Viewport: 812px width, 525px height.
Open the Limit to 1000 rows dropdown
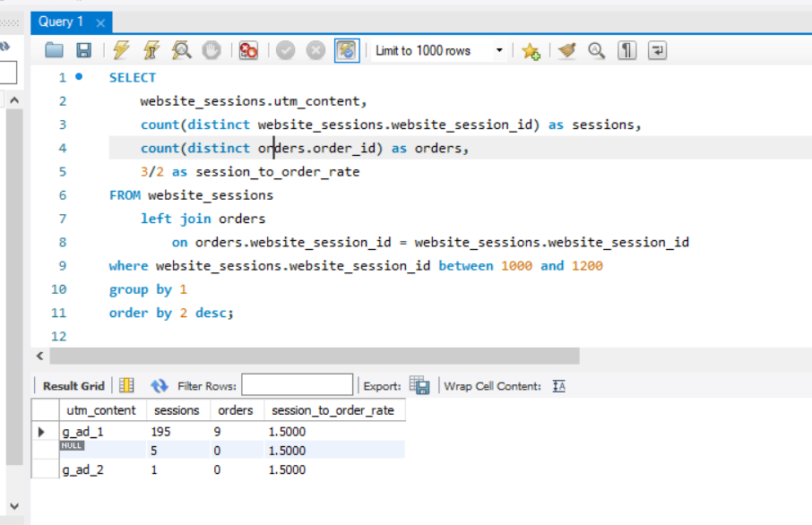[x=439, y=50]
